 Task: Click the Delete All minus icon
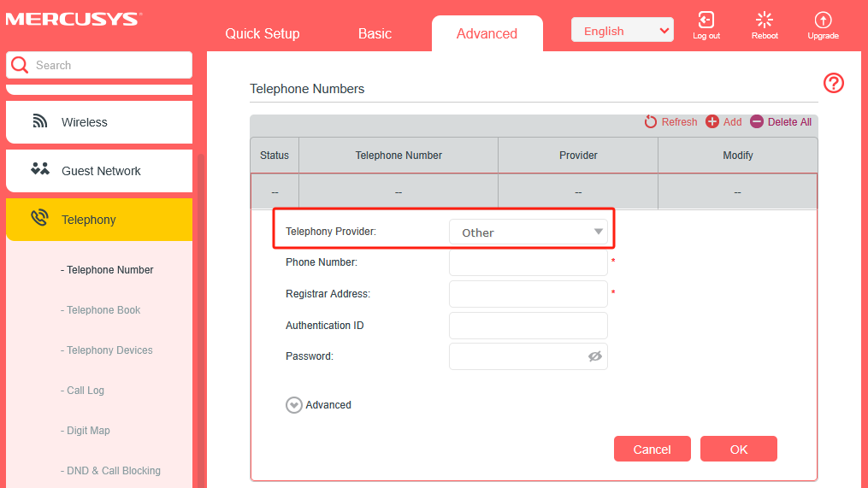click(x=757, y=121)
